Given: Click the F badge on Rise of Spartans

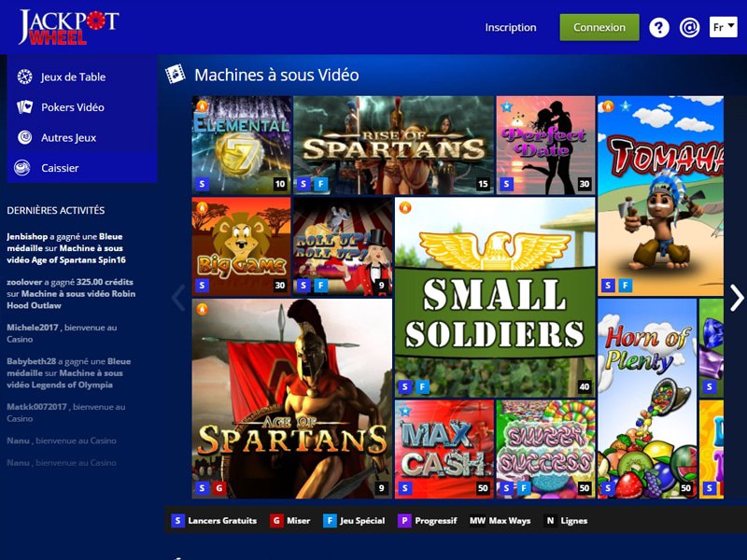Looking at the screenshot, I should click(x=320, y=184).
